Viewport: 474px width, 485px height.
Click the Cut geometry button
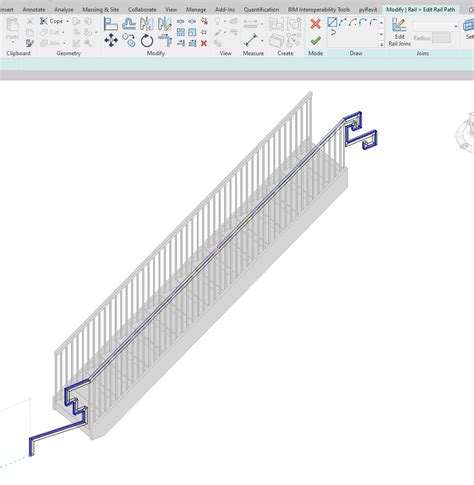pos(50,32)
